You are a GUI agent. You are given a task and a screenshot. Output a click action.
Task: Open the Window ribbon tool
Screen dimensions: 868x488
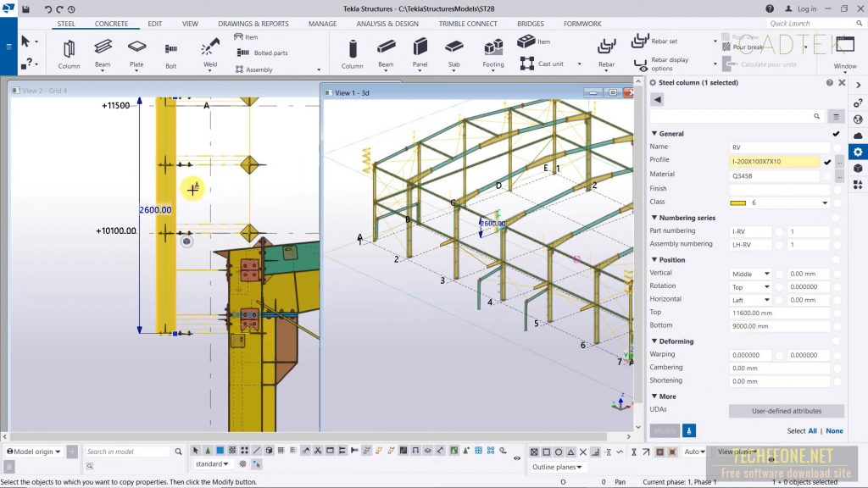(845, 53)
